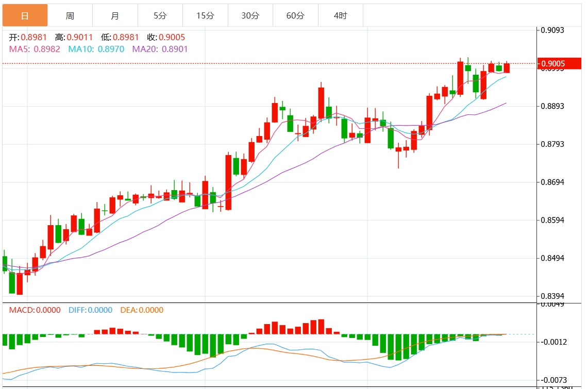The width and height of the screenshot is (588, 389).
Task: Click the 0.8594 price axis label
Action: (552, 220)
